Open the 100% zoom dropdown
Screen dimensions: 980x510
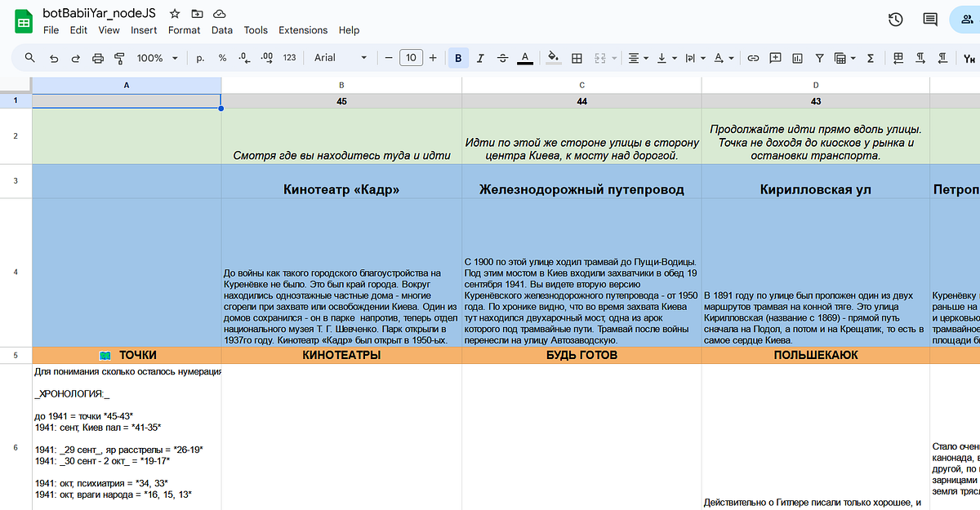point(158,58)
